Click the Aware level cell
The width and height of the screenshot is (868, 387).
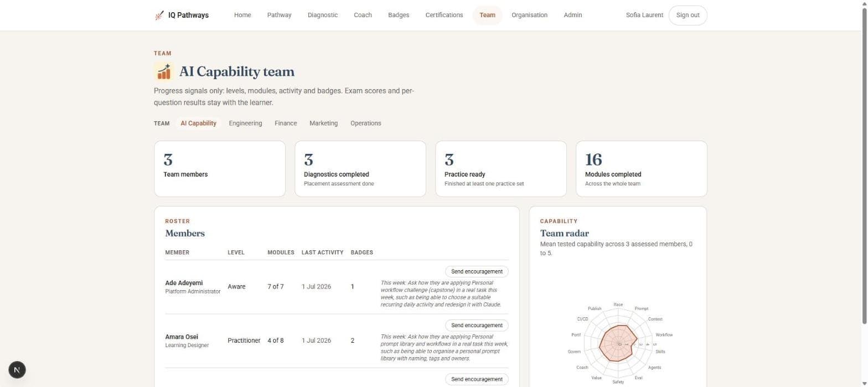[236, 287]
